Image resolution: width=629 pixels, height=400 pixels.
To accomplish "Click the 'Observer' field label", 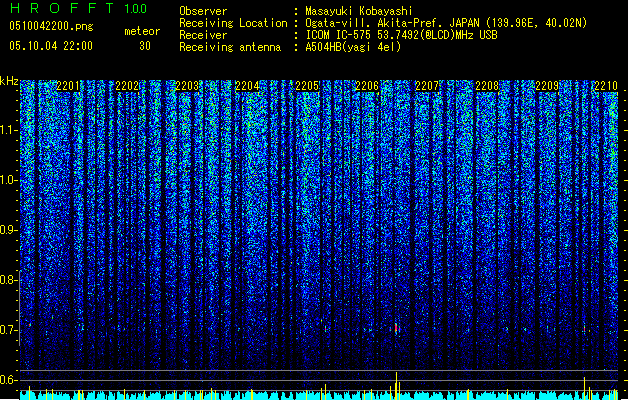I will pos(203,11).
